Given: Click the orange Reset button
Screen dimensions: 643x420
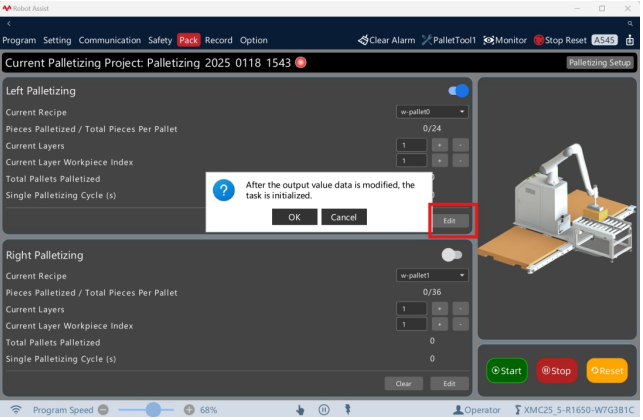Looking at the screenshot, I should (x=607, y=370).
